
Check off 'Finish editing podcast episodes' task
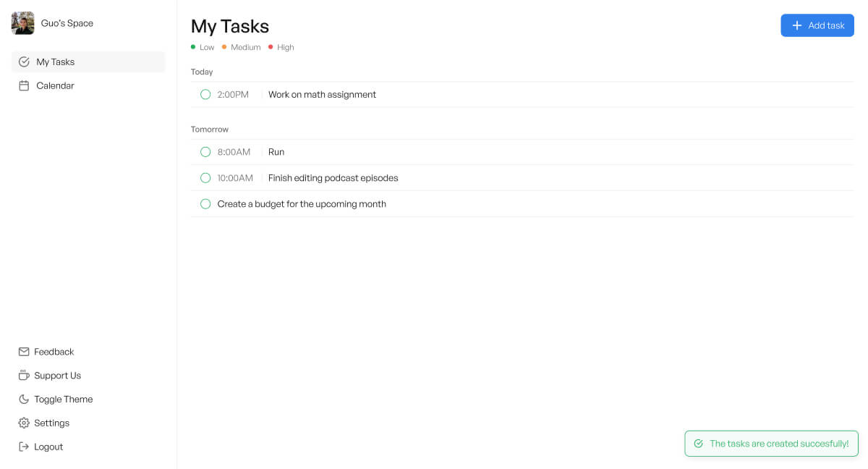[205, 178]
